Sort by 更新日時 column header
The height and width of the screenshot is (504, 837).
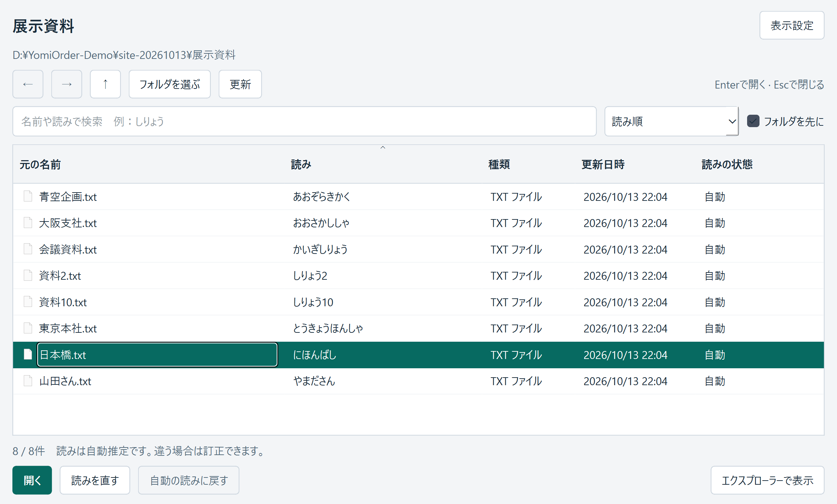tap(603, 165)
